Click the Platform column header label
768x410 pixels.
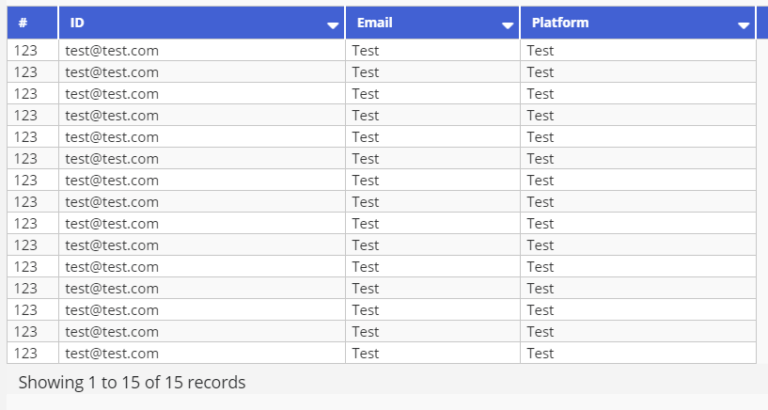(x=560, y=23)
